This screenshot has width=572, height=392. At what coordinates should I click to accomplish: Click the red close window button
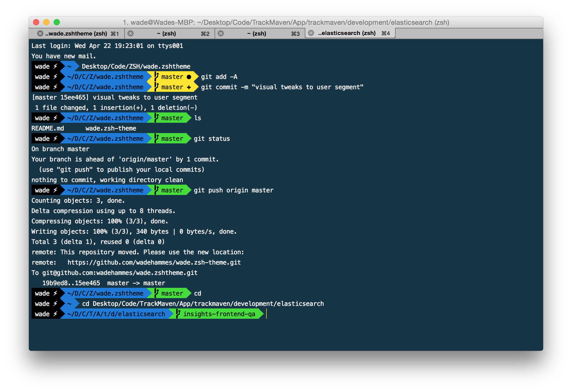pos(36,22)
